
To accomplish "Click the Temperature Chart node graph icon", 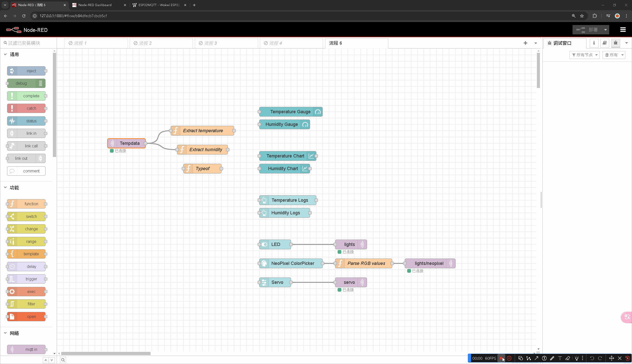I will [x=311, y=156].
